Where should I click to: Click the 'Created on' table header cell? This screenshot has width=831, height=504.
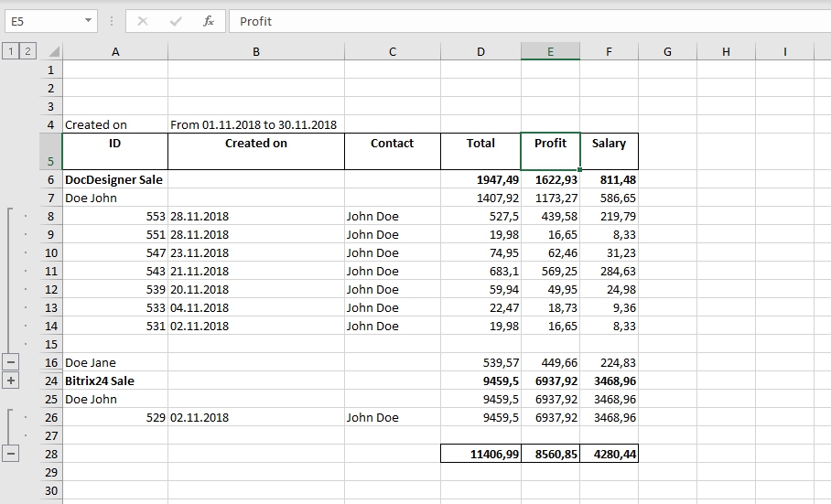(x=256, y=152)
